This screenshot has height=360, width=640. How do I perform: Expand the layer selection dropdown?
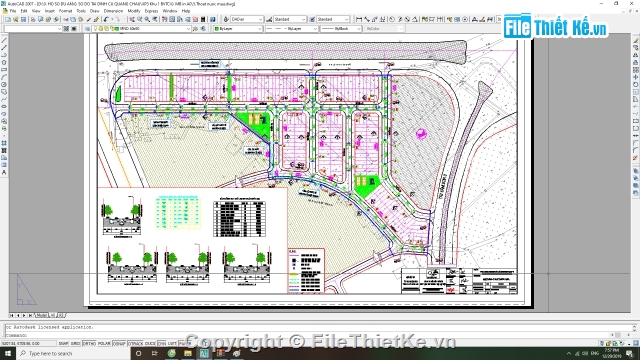tap(142, 29)
